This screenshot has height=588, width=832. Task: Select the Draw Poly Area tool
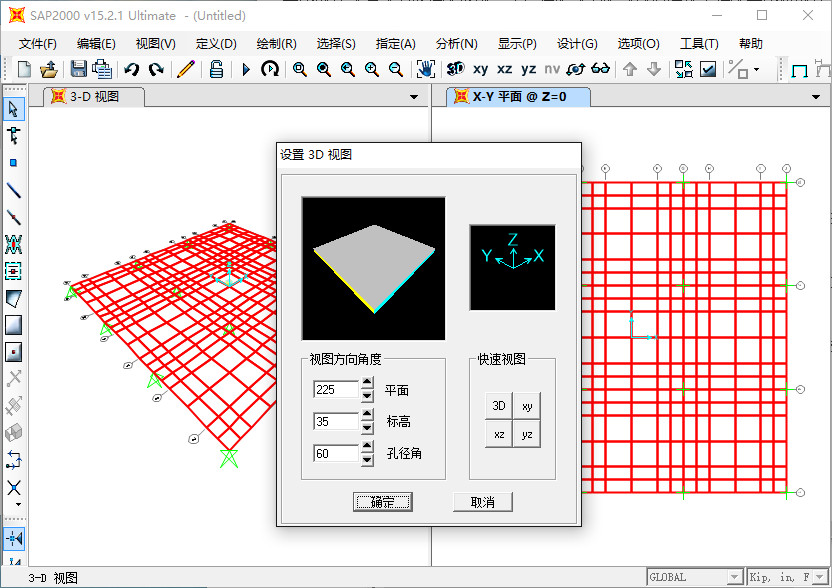click(x=14, y=298)
